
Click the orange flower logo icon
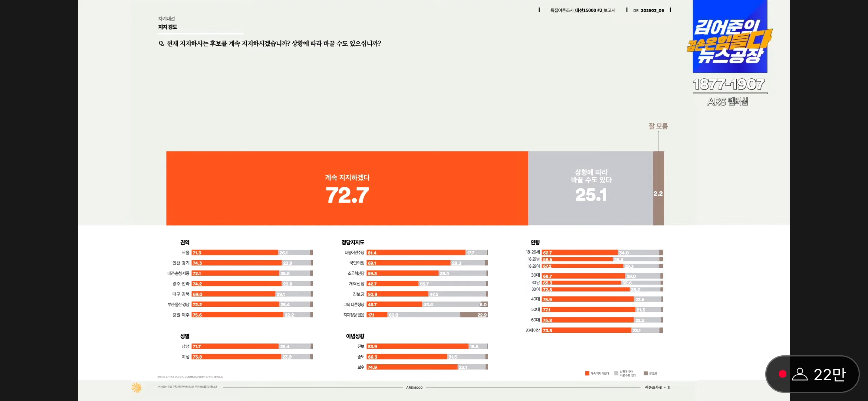coord(137,387)
